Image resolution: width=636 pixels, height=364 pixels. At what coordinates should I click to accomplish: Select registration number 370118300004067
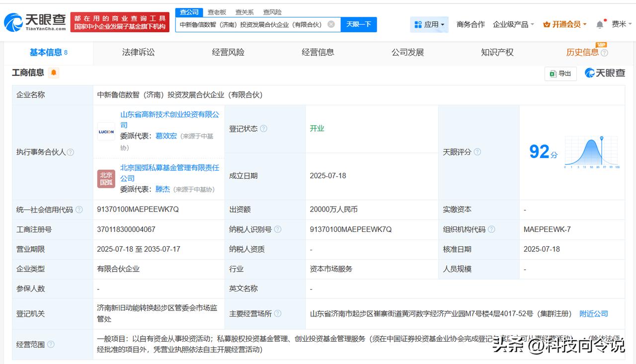point(126,229)
